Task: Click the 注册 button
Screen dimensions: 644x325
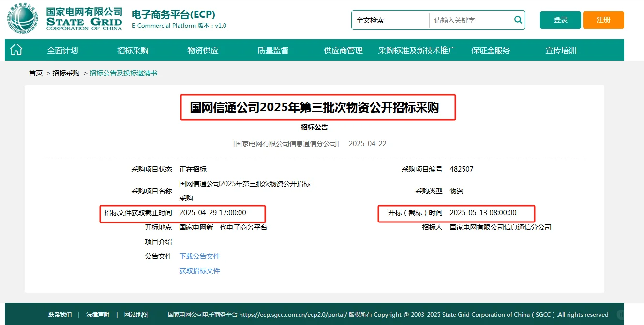Action: [x=603, y=20]
